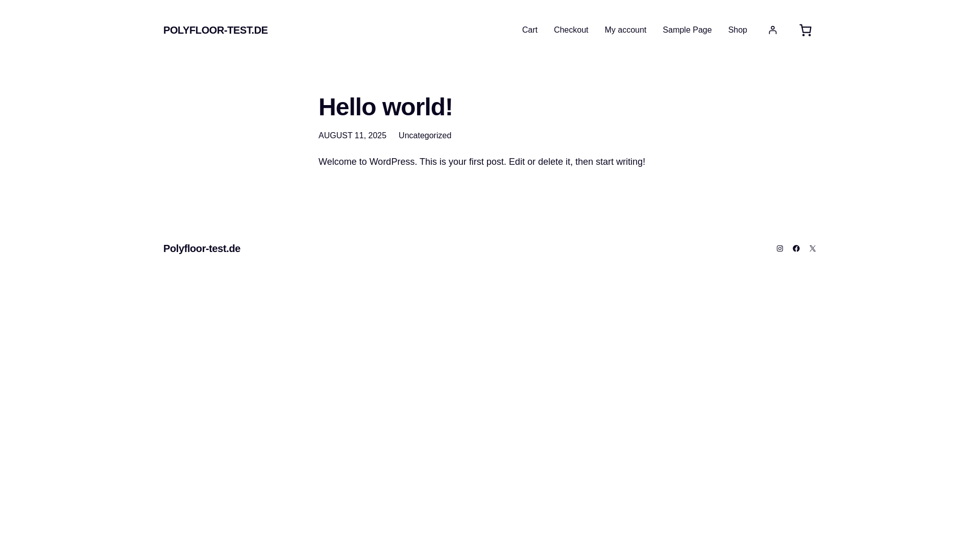Click the Welcome to WordPress paragraph text
The width and height of the screenshot is (980, 551).
point(482,162)
